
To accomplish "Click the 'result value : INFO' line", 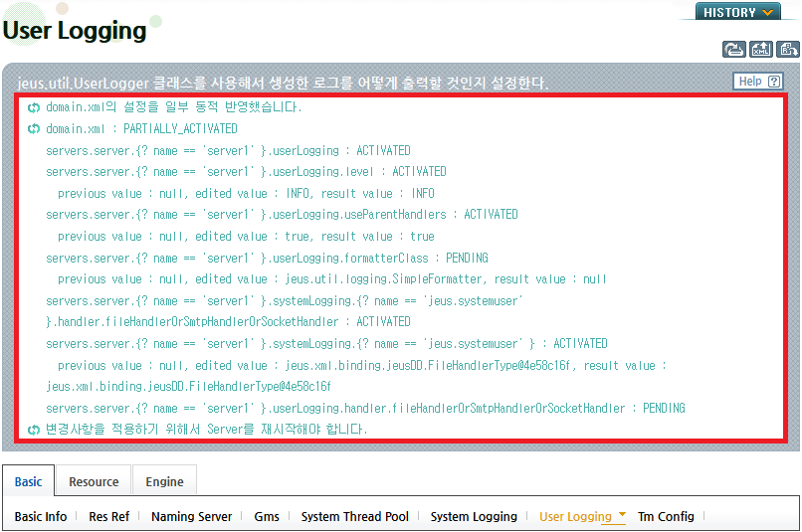I will coord(246,194).
